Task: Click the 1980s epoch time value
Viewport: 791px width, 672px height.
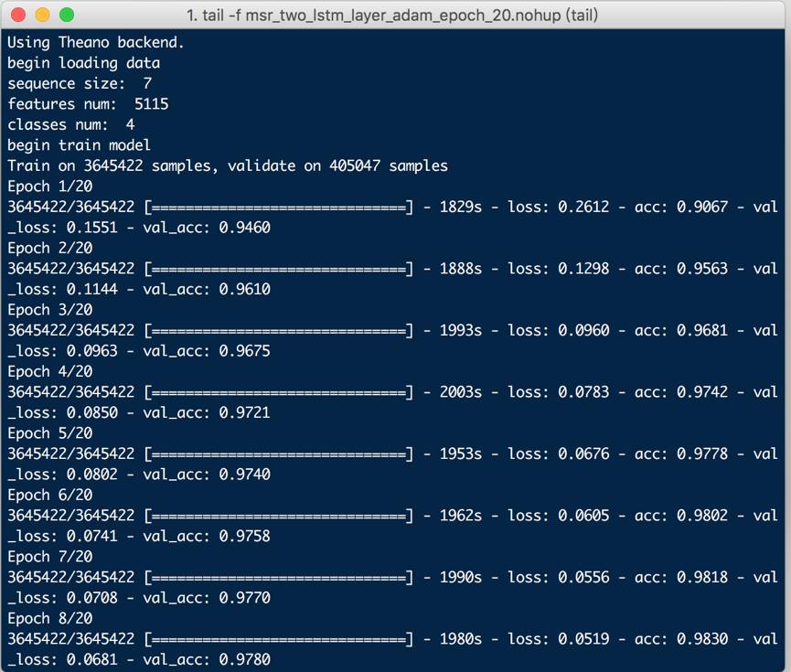Action: 461,639
